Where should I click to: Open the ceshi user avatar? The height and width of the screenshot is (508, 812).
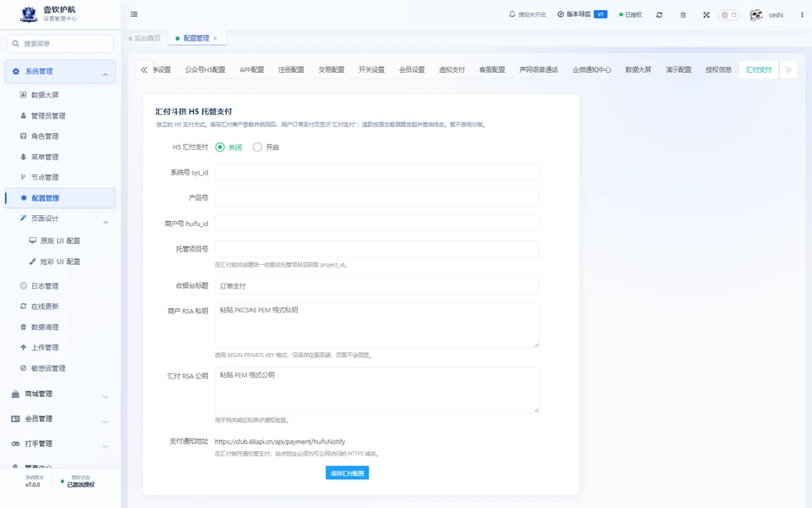[756, 15]
